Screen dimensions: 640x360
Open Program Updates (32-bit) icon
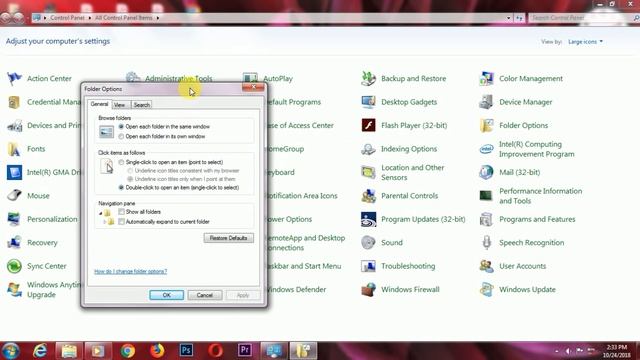click(368, 219)
